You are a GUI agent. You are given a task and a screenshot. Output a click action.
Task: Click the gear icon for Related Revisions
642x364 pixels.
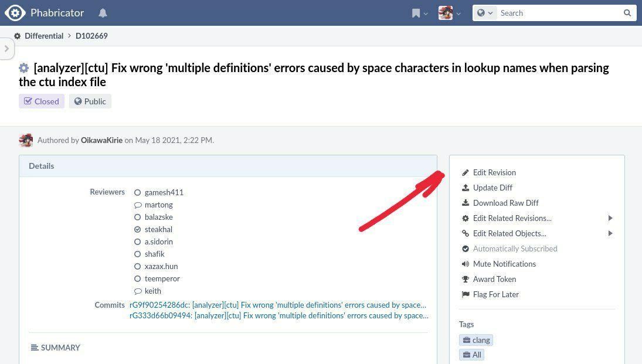tap(466, 218)
